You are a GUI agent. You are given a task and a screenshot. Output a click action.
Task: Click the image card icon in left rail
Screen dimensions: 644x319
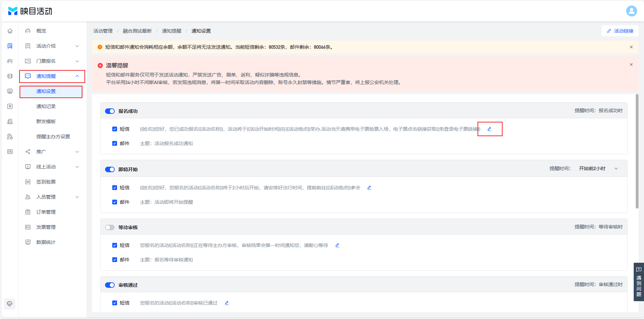click(10, 152)
